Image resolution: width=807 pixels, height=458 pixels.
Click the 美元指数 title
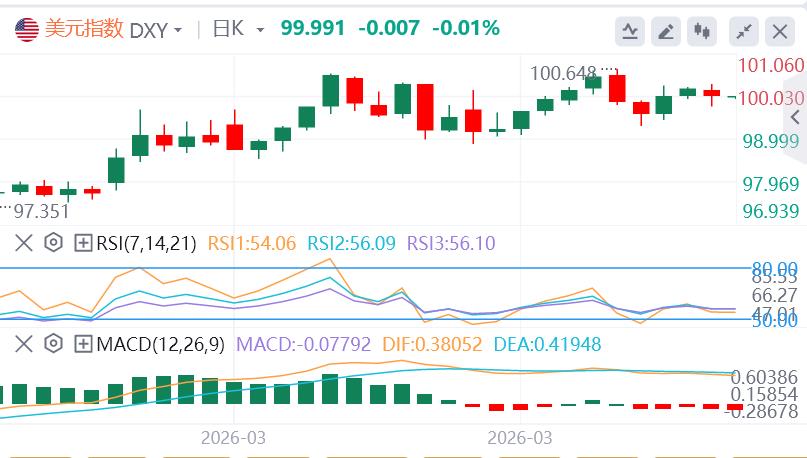pyautogui.click(x=85, y=29)
